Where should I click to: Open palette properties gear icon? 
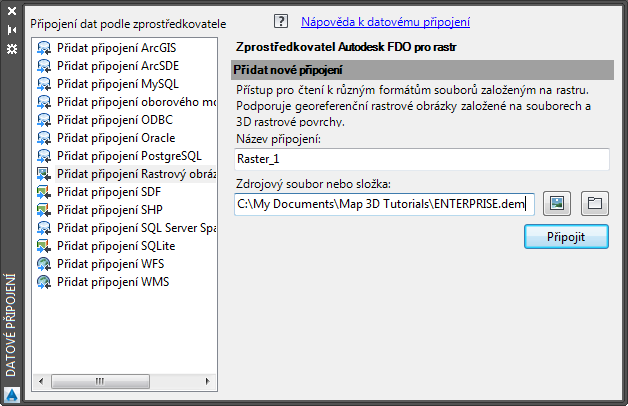(x=12, y=49)
